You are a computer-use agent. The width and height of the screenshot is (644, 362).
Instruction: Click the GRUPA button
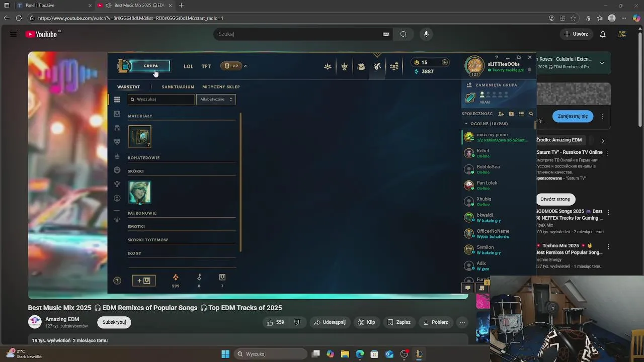point(150,66)
